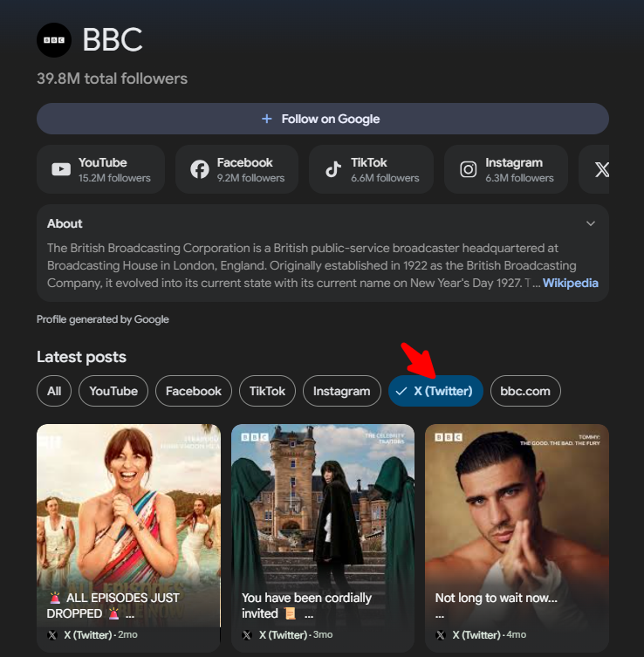
Task: Click the plus icon on Follow button
Action: tap(267, 119)
